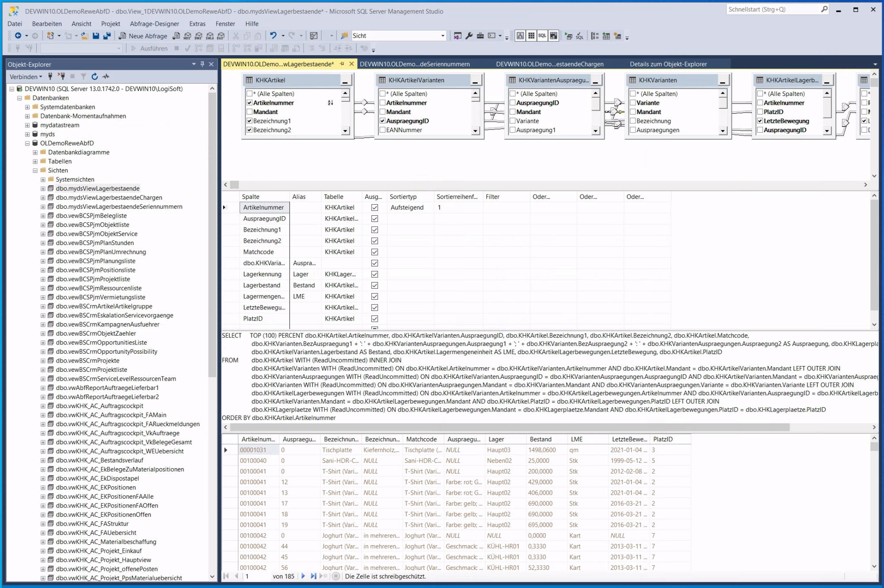
Task: Open the Abfrage-Designer menu
Action: coord(154,24)
